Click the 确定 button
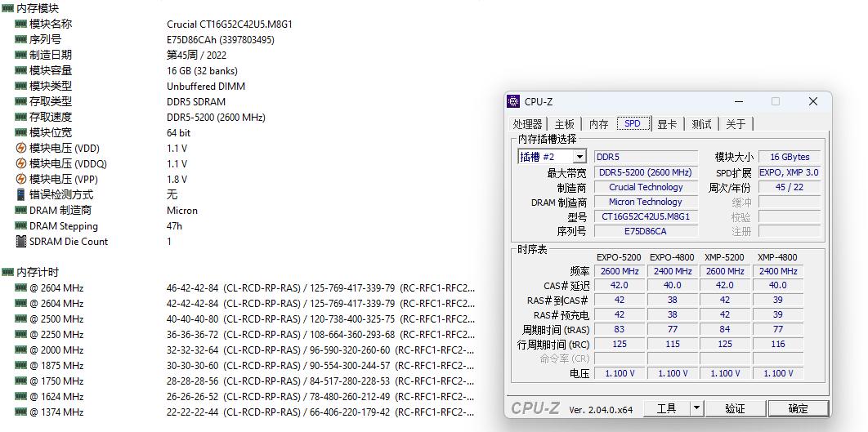This screenshot has height=432, width=868. (798, 409)
